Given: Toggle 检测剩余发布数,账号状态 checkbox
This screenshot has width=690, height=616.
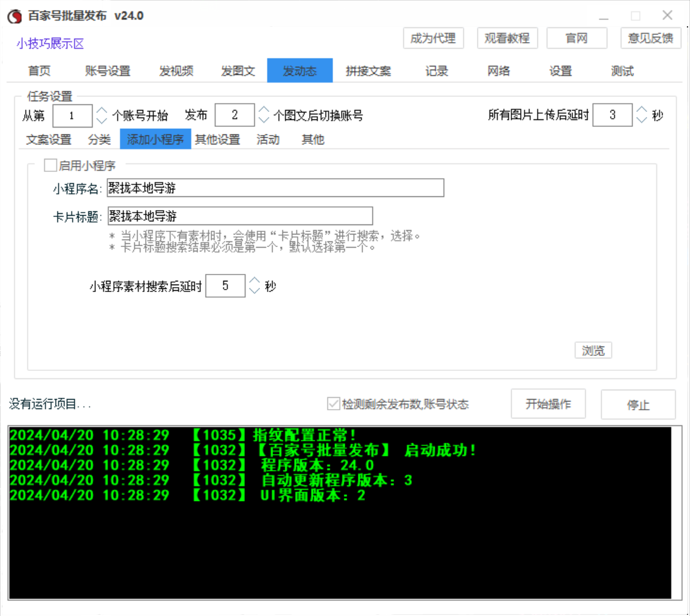Looking at the screenshot, I should click(333, 404).
